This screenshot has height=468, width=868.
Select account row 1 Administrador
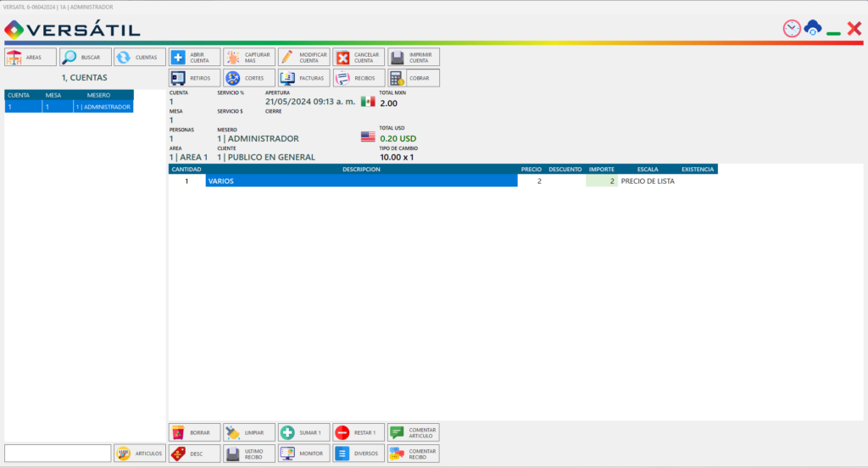70,107
